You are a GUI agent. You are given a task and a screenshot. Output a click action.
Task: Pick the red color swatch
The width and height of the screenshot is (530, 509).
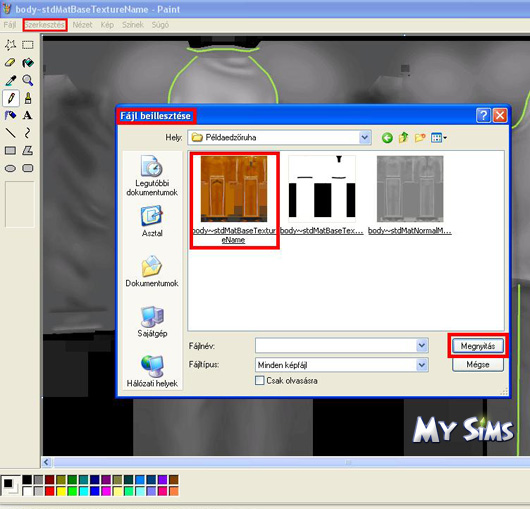(x=50, y=491)
